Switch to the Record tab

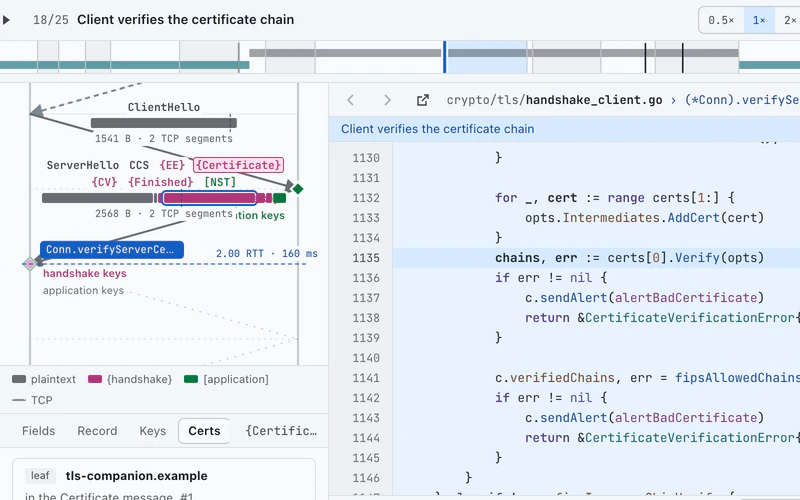click(97, 431)
